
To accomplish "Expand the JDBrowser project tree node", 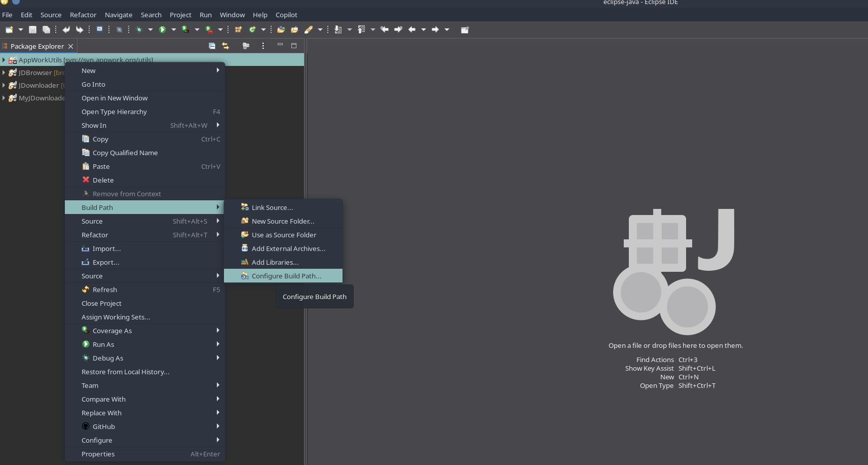I will click(4, 73).
